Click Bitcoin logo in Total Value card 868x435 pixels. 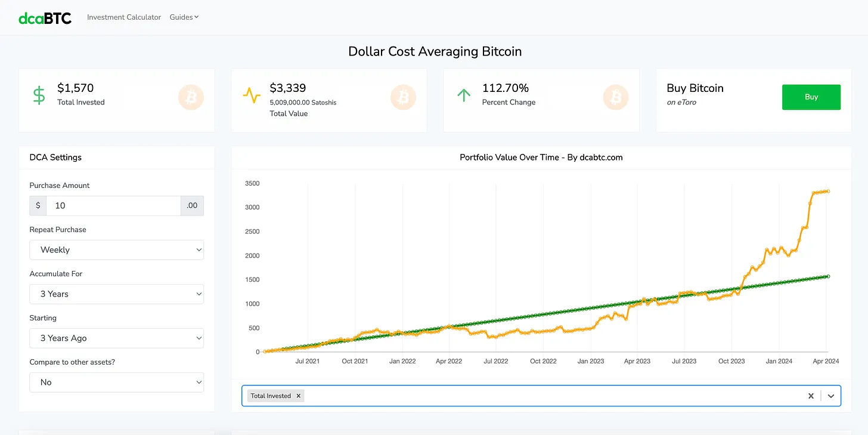click(x=403, y=97)
